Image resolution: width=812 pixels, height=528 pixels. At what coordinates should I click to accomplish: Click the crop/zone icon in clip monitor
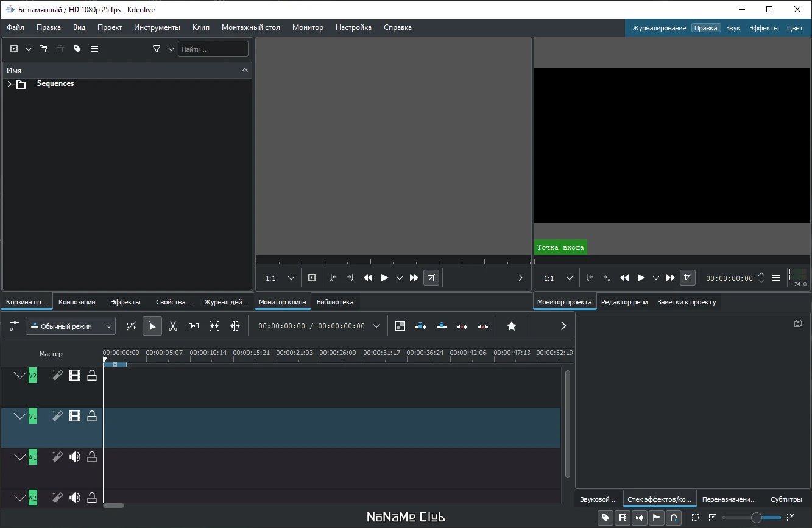(x=431, y=278)
